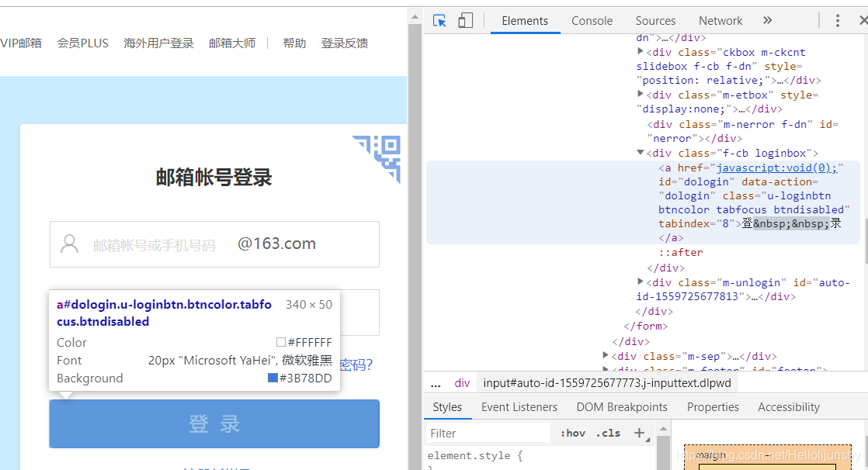Expand the m-unlogin div node
The image size is (868, 470).
click(x=641, y=282)
